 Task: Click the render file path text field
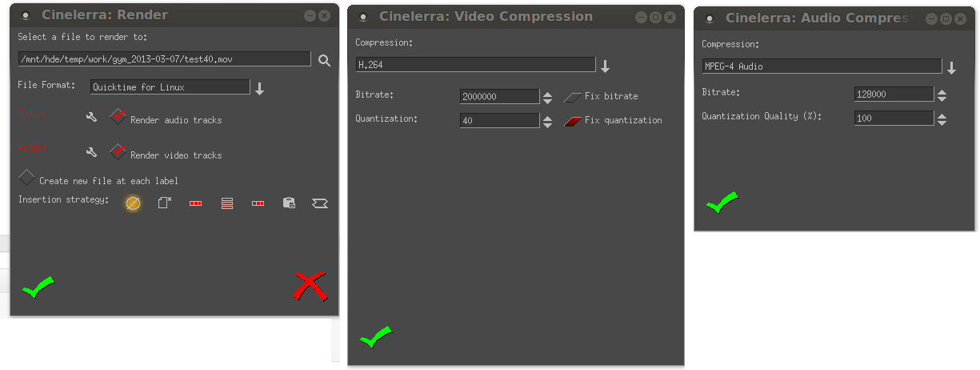point(164,59)
